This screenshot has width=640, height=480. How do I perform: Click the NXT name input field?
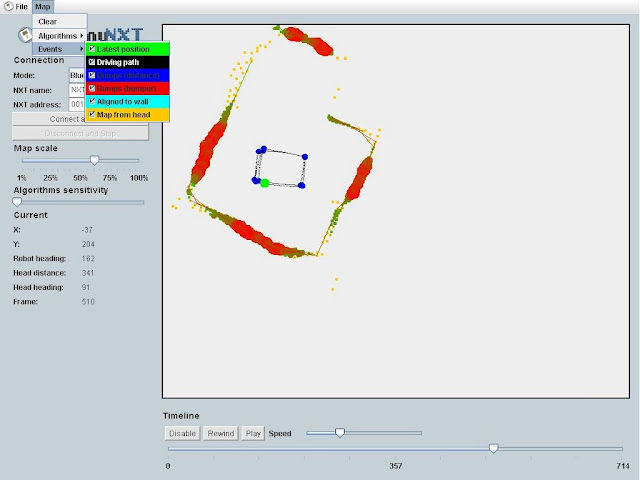pyautogui.click(x=77, y=90)
